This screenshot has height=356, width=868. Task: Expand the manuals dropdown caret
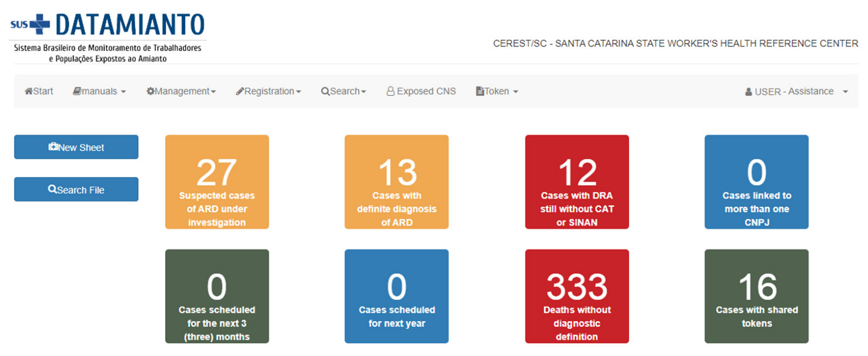click(x=124, y=92)
